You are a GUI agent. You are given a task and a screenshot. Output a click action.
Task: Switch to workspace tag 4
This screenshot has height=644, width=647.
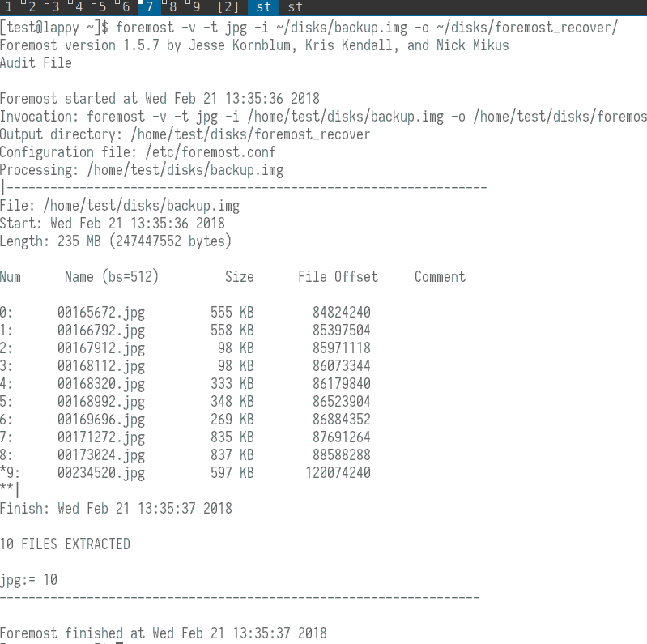[78, 7]
